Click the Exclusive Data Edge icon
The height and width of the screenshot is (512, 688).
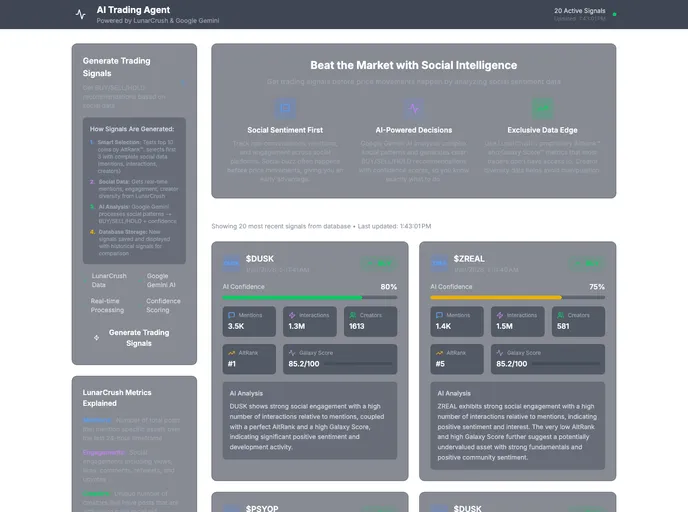(x=542, y=108)
